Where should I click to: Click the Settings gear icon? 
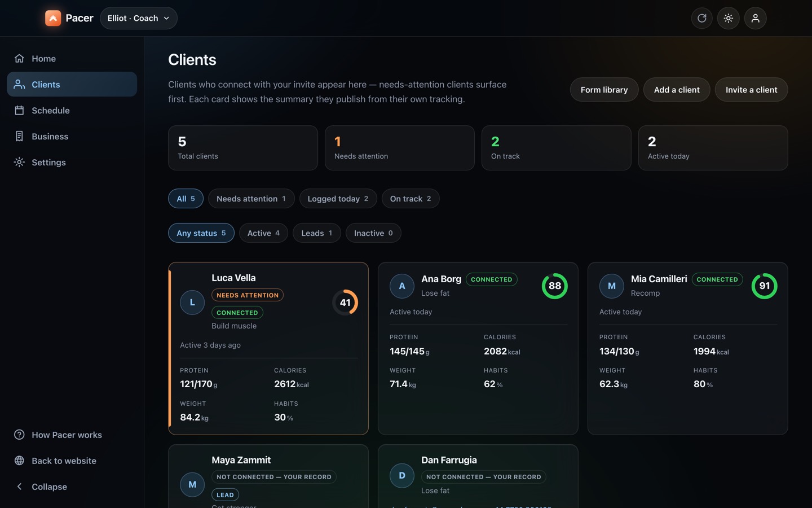tap(19, 162)
